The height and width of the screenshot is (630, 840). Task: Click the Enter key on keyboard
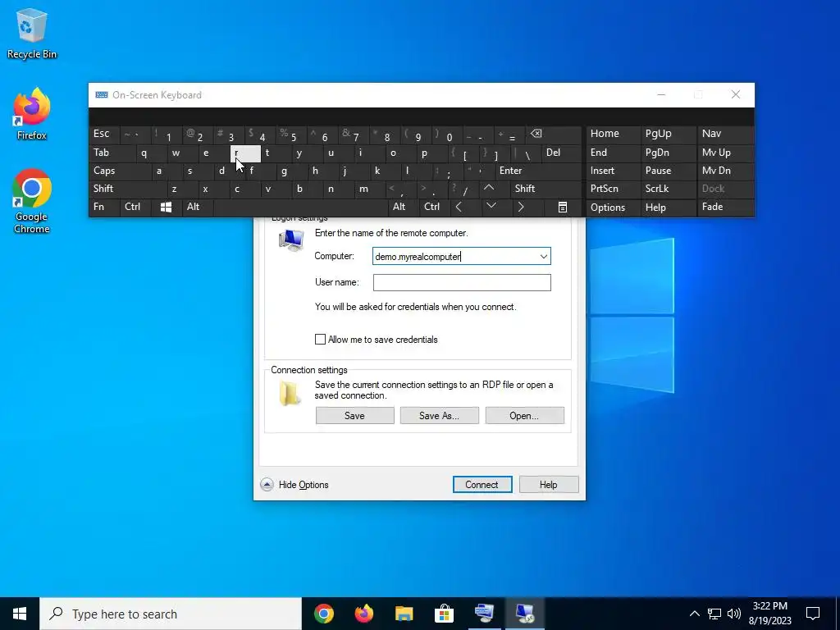tap(538, 171)
